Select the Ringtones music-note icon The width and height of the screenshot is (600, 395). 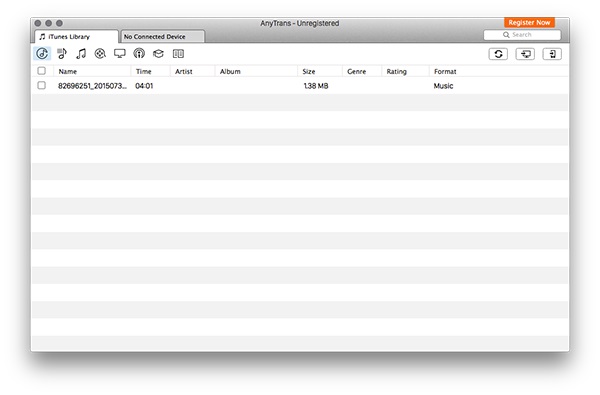[81, 54]
